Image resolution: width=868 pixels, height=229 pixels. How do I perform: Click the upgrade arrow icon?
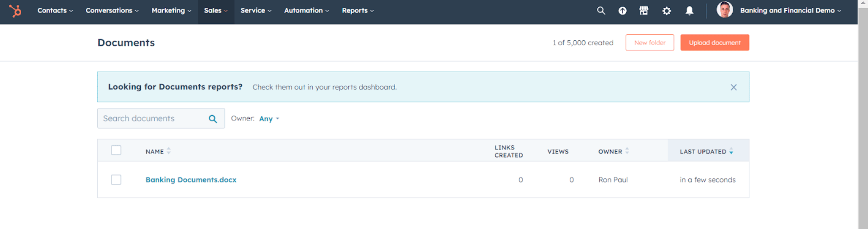pyautogui.click(x=622, y=10)
